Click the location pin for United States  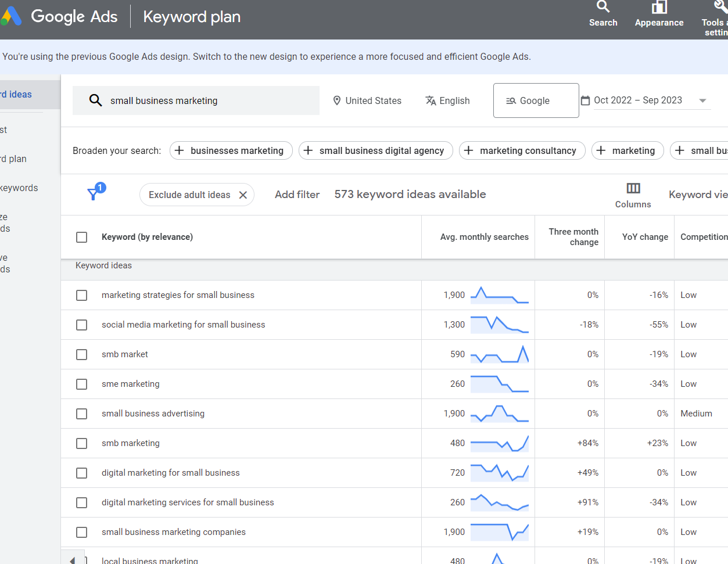(337, 100)
